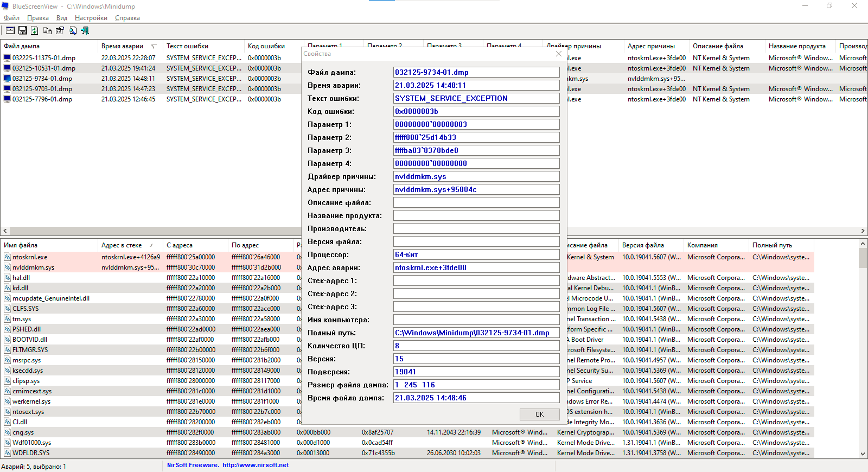Close the Свойства dialog with the X

(x=559, y=54)
